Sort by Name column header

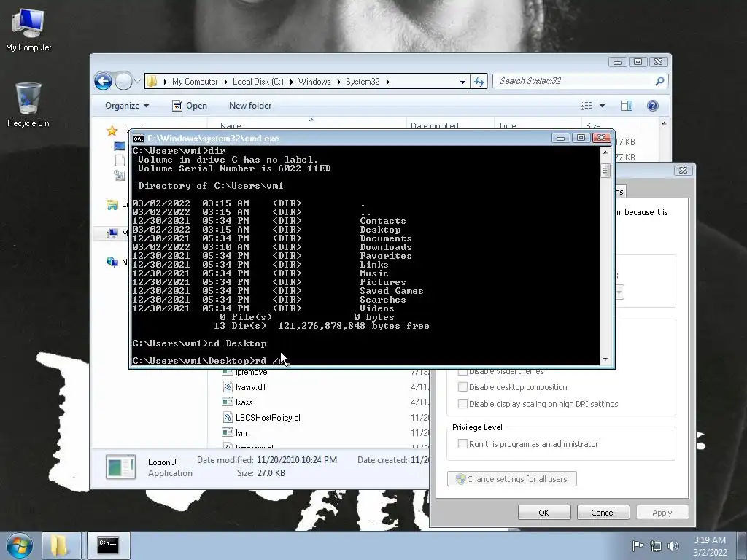[231, 125]
